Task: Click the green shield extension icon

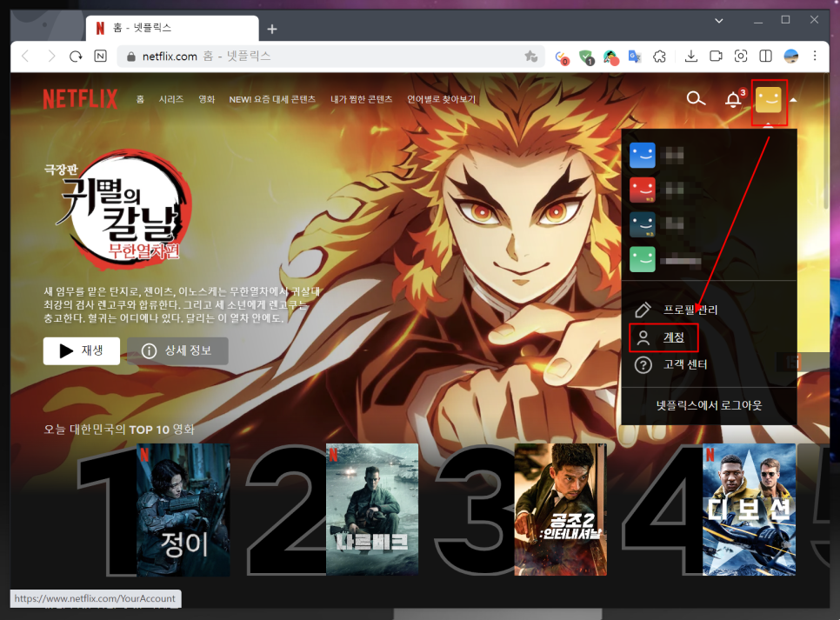Action: click(x=586, y=57)
